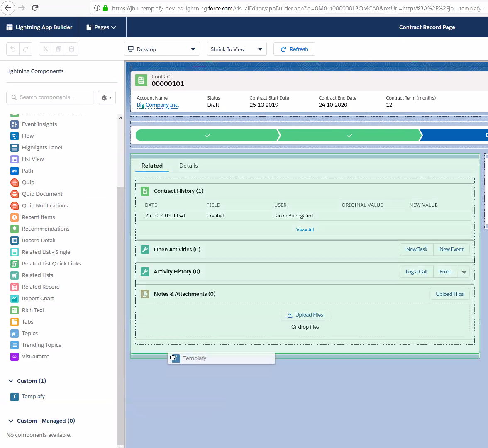Click the Jacob Bundgaard user cell

pyautogui.click(x=293, y=216)
